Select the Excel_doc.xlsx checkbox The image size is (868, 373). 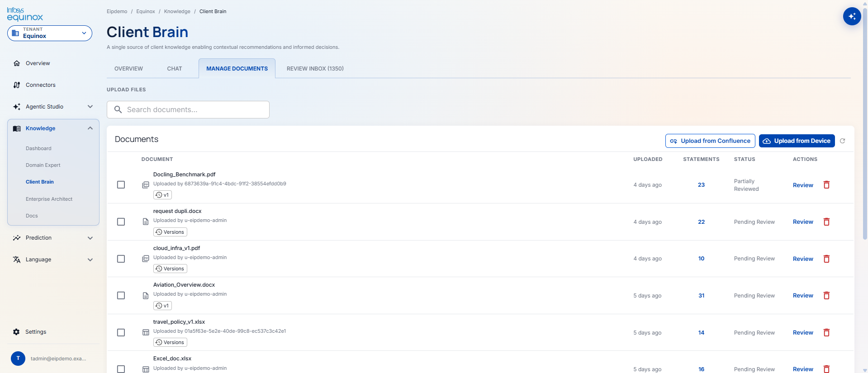click(121, 369)
